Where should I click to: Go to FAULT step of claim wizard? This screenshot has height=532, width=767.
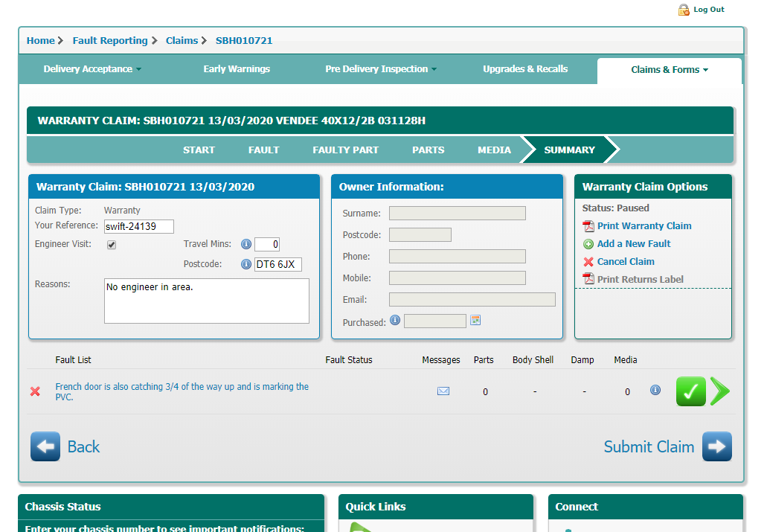pos(263,150)
